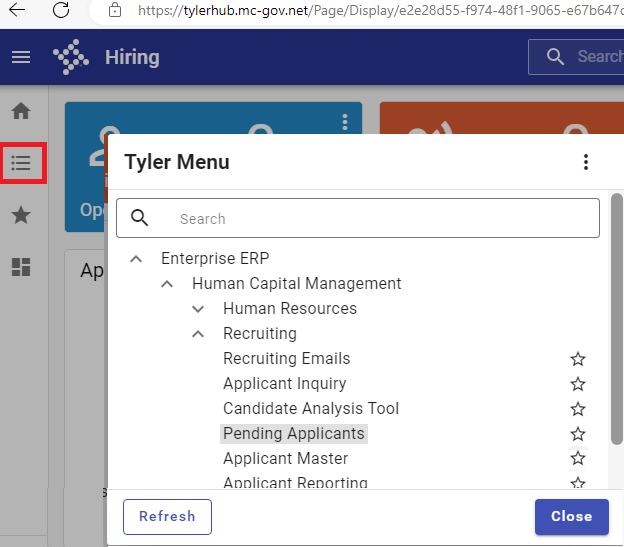Select the Recruiting label

click(260, 334)
